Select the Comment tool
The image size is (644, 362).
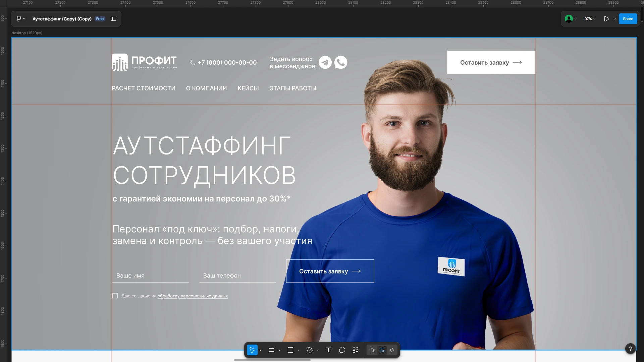342,350
